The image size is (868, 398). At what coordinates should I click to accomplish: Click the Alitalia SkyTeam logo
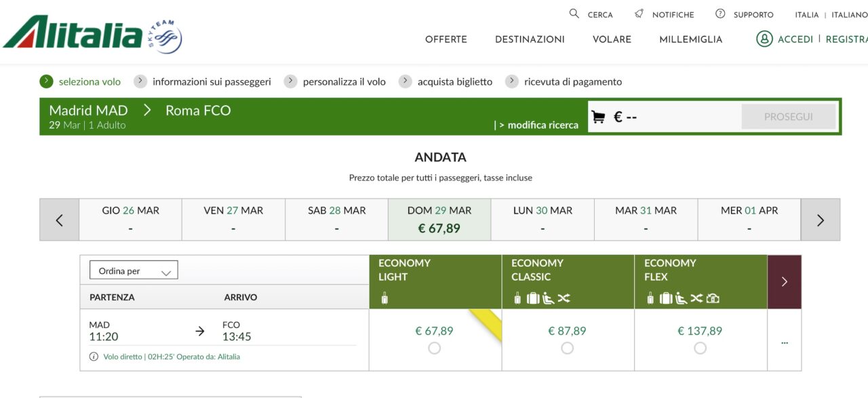pyautogui.click(x=93, y=34)
